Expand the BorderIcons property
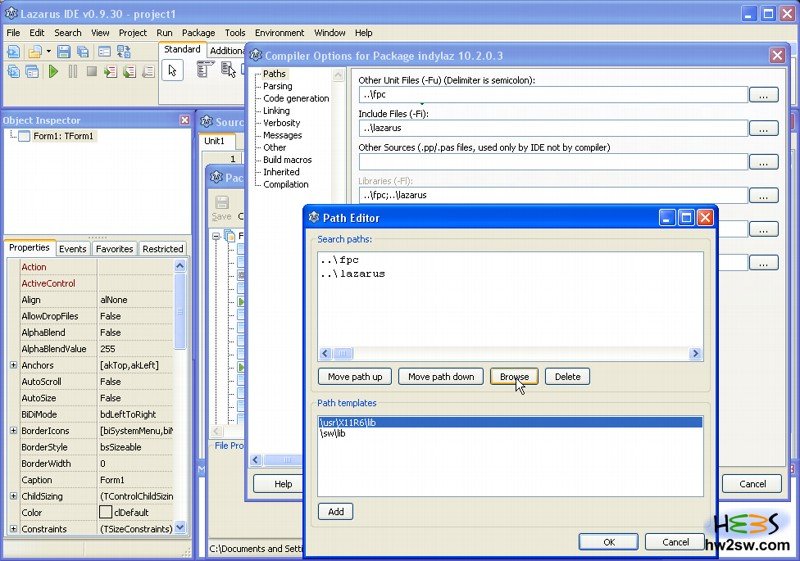800x561 pixels. point(13,430)
